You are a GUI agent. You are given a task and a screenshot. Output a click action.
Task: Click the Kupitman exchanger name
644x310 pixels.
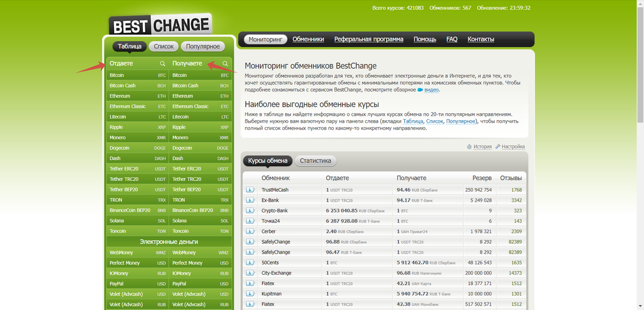[x=272, y=294]
